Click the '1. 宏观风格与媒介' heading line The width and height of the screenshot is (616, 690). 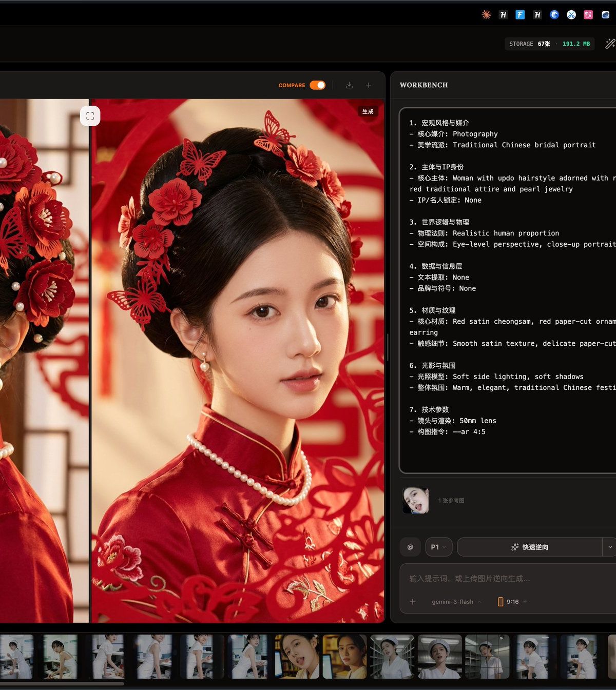pos(439,123)
